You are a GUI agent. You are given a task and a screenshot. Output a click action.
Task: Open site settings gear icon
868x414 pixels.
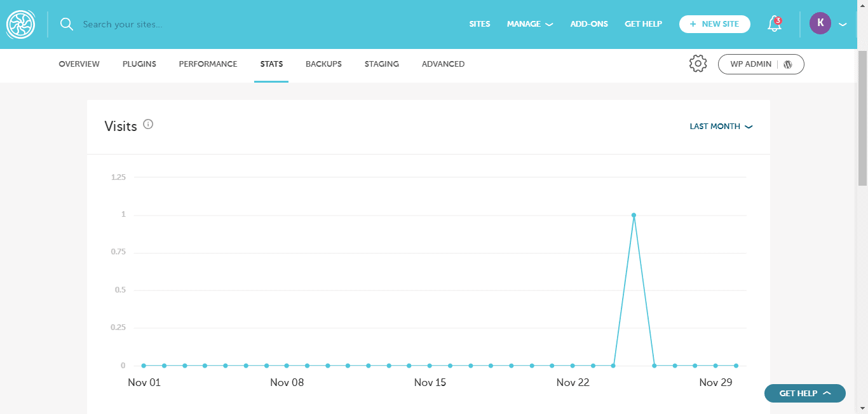coord(698,64)
